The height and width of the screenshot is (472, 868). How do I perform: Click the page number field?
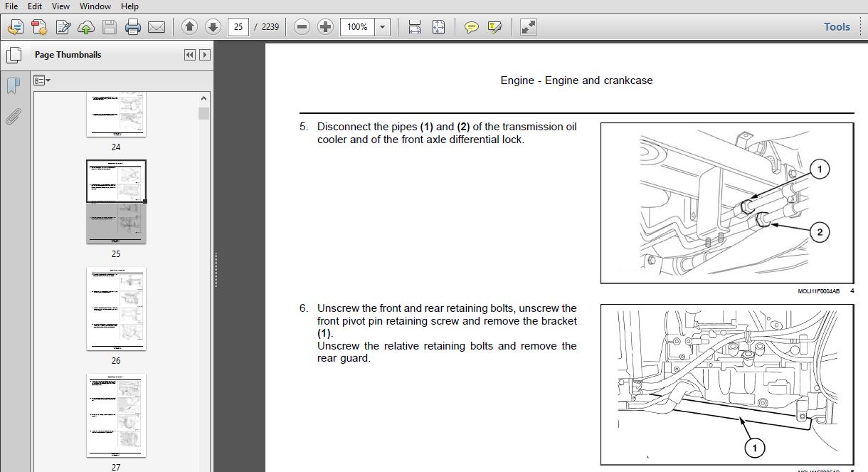coord(238,27)
